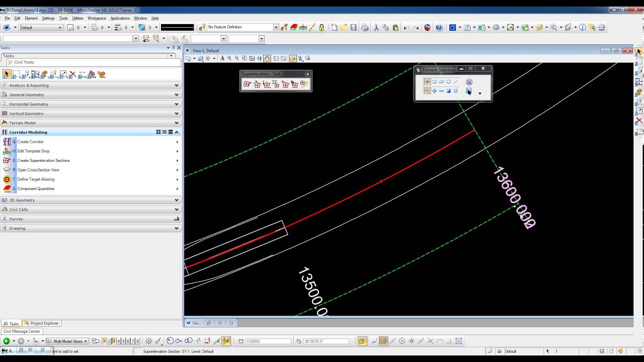The image size is (644, 362).
Task: Open the Workspace menu
Action: point(97,18)
